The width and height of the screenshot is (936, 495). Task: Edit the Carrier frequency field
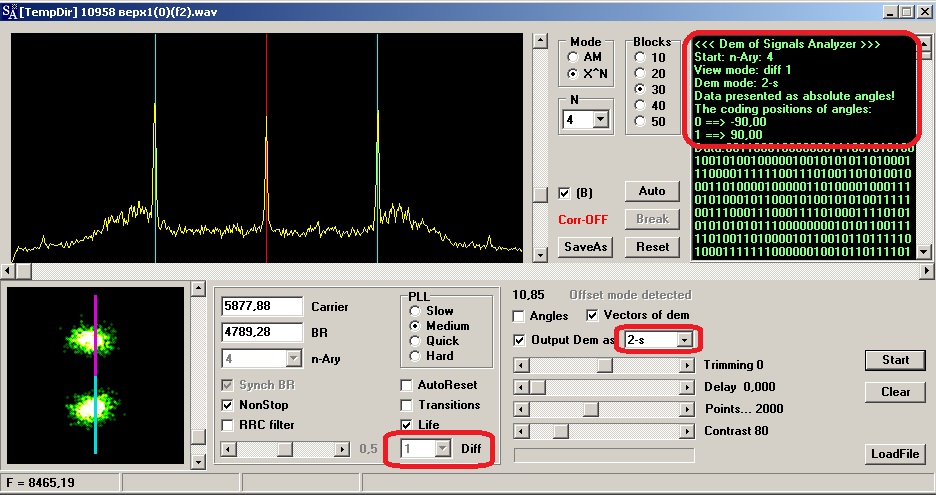point(262,306)
